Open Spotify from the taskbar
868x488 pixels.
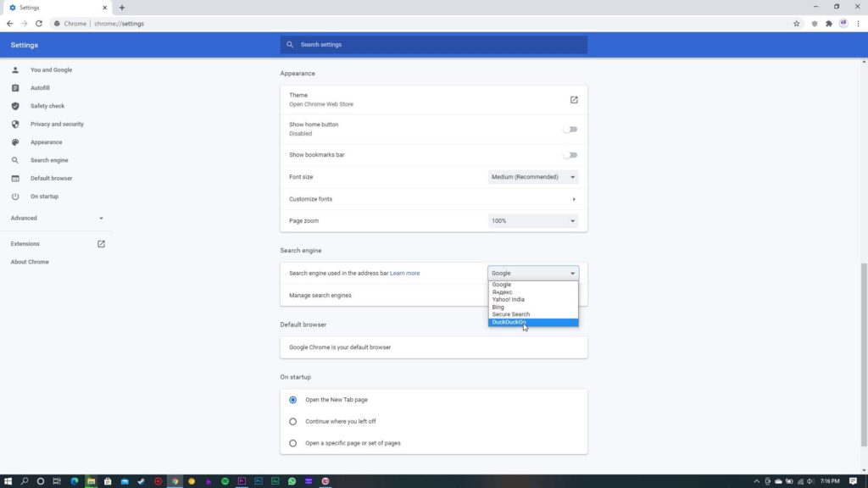[x=225, y=481]
